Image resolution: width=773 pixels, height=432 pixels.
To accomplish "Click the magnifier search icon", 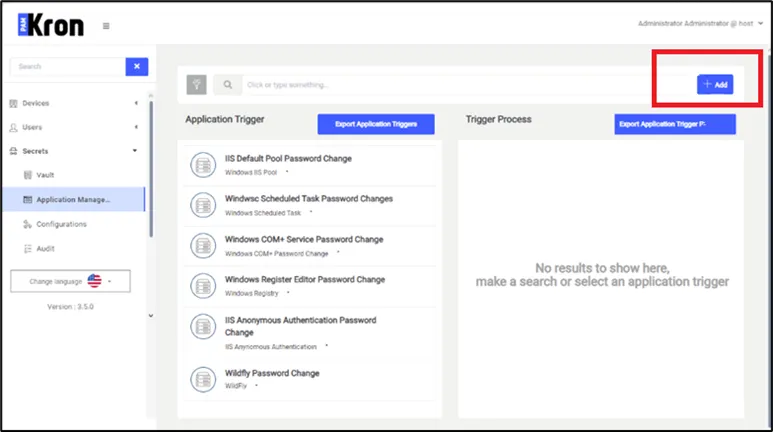I will pos(227,84).
